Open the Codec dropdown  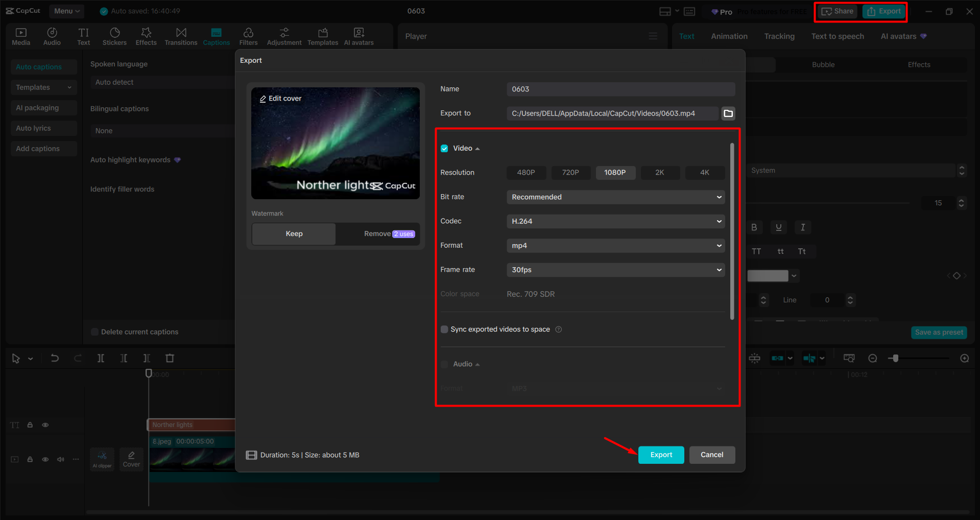pos(615,221)
